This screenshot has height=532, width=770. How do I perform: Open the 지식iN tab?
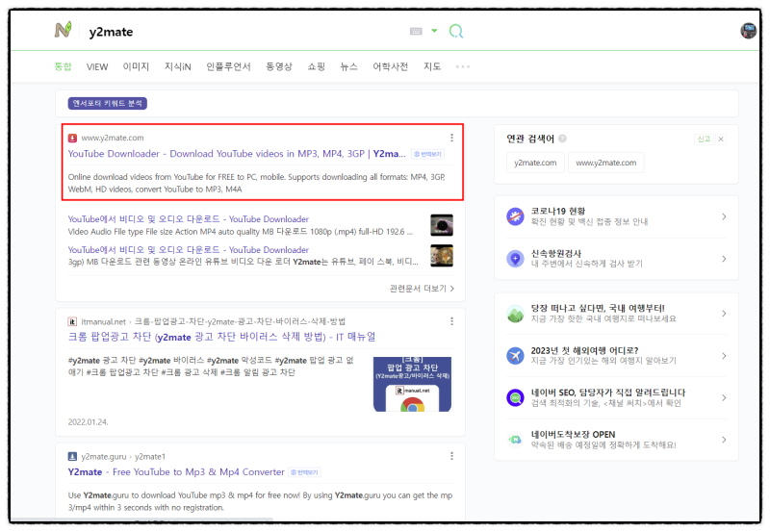(x=177, y=66)
